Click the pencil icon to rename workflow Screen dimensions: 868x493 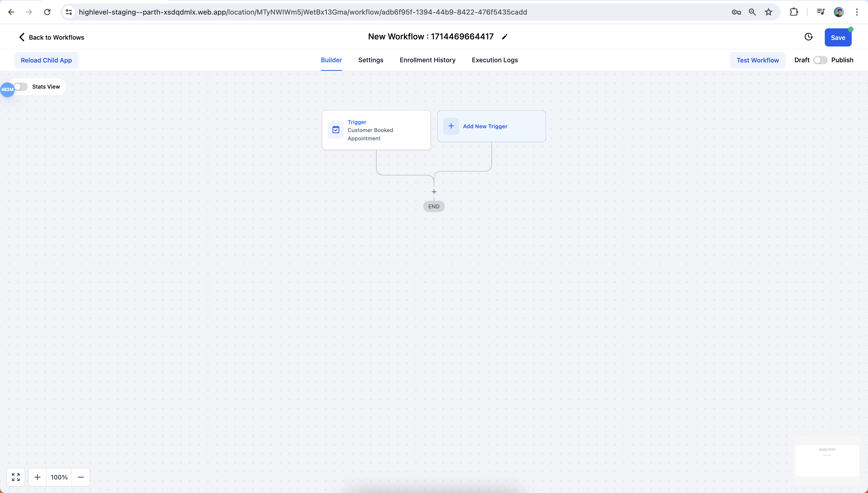pyautogui.click(x=505, y=37)
